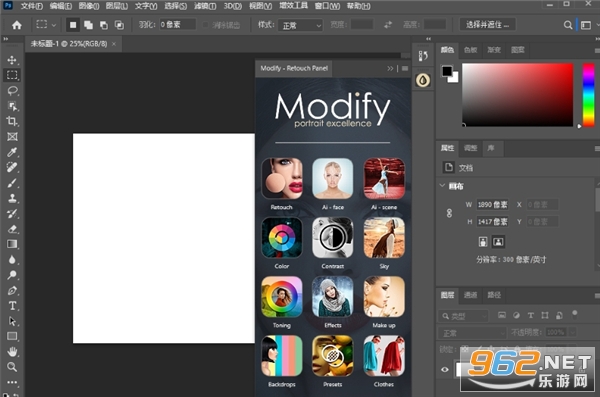Viewport: 600px width, 397px height.
Task: Select the Gradient tool
Action: click(x=12, y=244)
